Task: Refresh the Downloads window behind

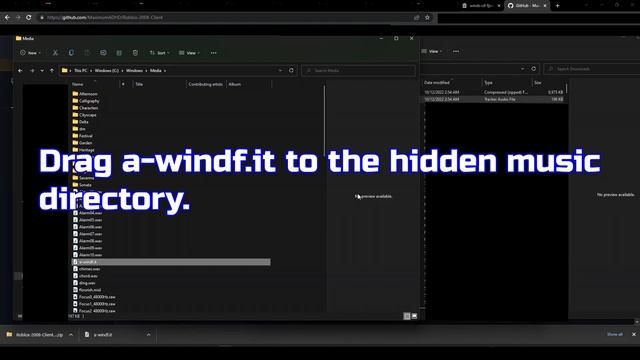Action: pos(533,69)
